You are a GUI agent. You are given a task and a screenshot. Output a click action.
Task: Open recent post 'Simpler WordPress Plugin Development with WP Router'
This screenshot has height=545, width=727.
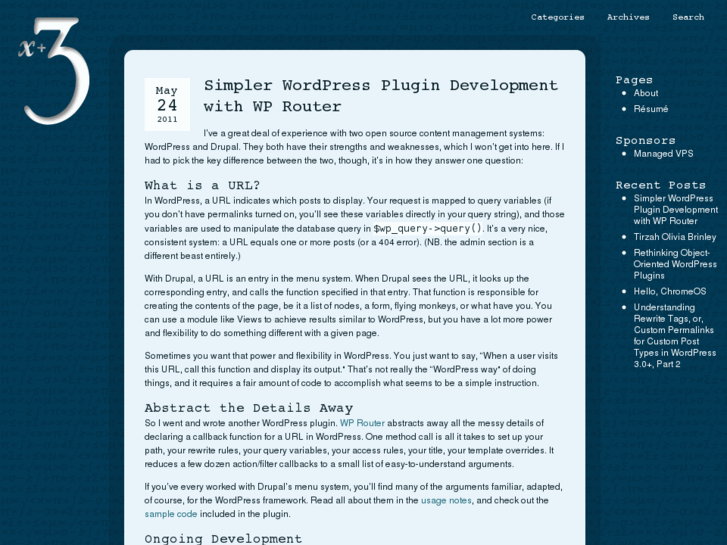click(676, 210)
